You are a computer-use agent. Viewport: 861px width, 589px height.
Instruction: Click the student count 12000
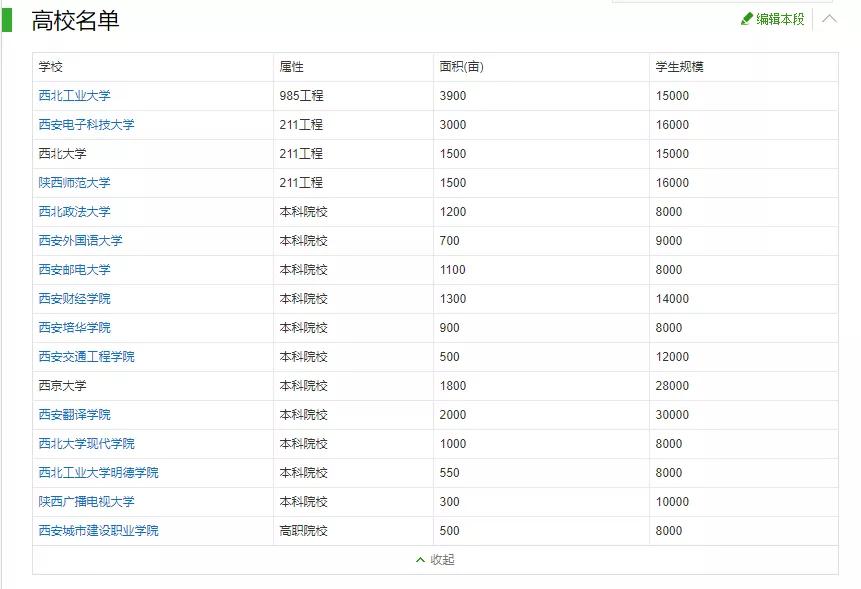672,357
